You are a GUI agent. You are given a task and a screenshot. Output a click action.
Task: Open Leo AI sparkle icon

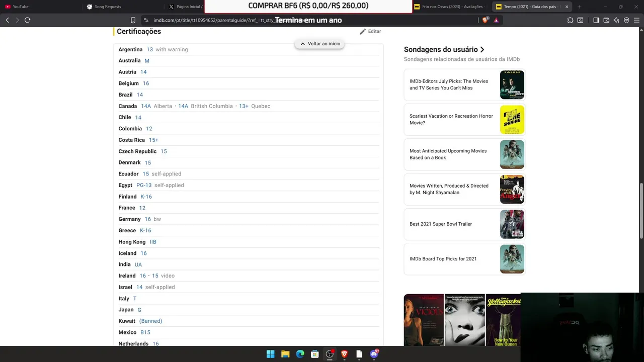coord(616,20)
